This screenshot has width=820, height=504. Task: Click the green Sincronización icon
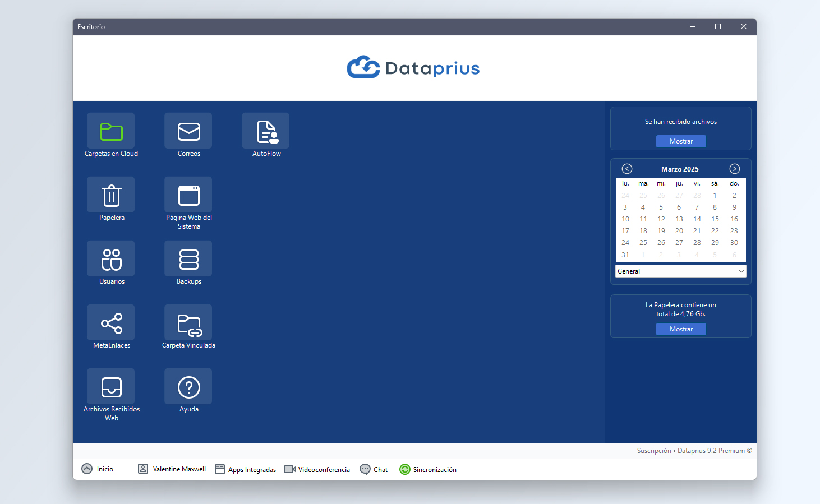[405, 469]
